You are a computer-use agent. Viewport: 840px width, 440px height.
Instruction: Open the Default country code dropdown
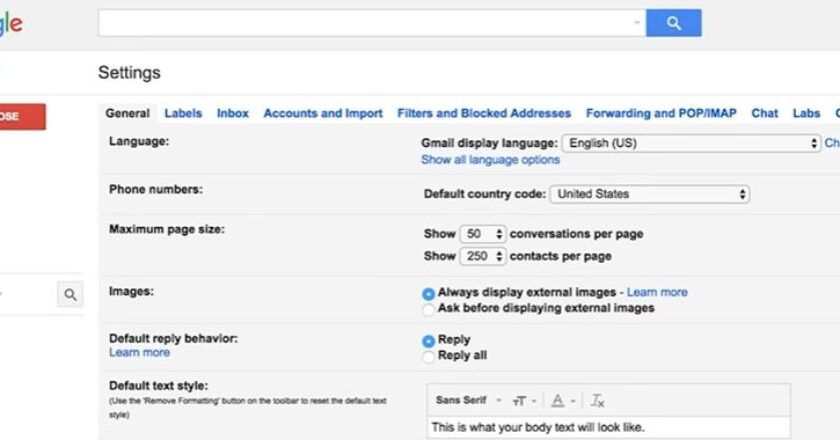coord(649,194)
